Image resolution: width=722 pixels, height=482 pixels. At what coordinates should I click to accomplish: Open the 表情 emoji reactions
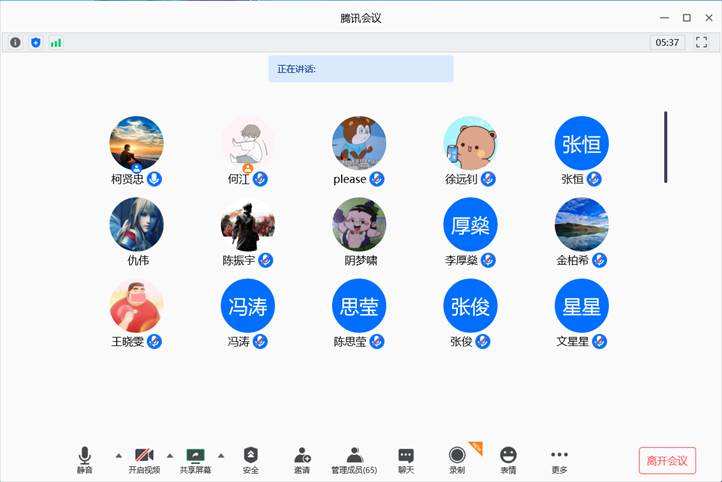[x=508, y=459]
